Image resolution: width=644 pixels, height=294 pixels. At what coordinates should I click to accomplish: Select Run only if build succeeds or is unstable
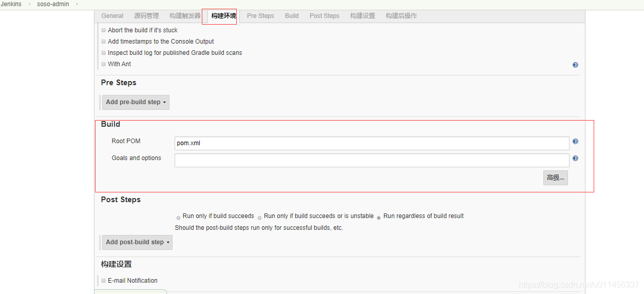click(259, 218)
